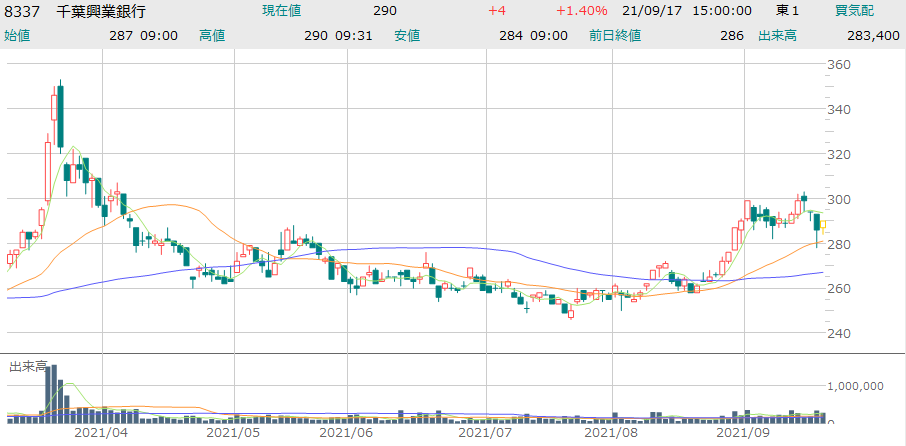Click the +1.40% percent change value
Viewport: 906px width, 446px height.
[578, 11]
